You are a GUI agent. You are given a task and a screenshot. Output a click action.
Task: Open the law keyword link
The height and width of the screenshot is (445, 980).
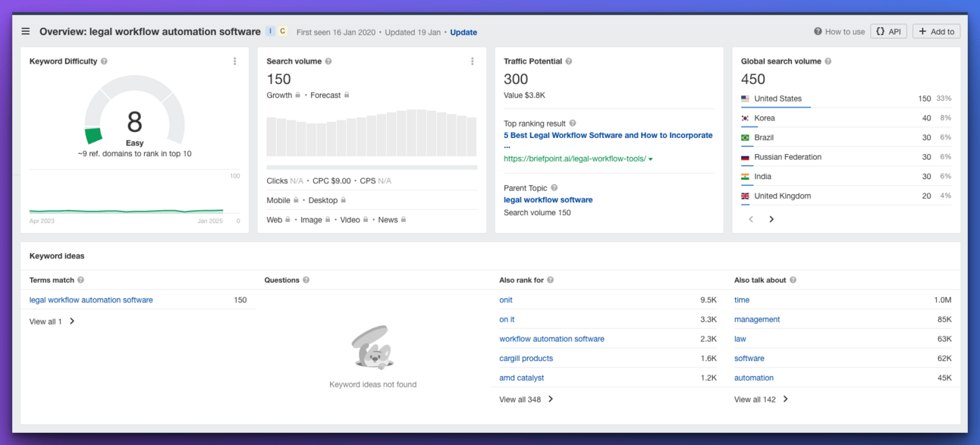[x=740, y=339]
